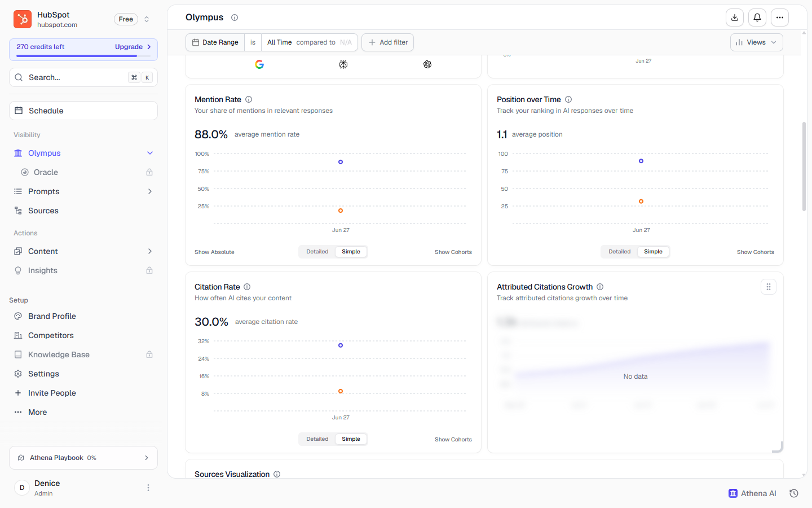The height and width of the screenshot is (508, 812).
Task: Click the info icon next to Citation Rate
Action: [247, 287]
